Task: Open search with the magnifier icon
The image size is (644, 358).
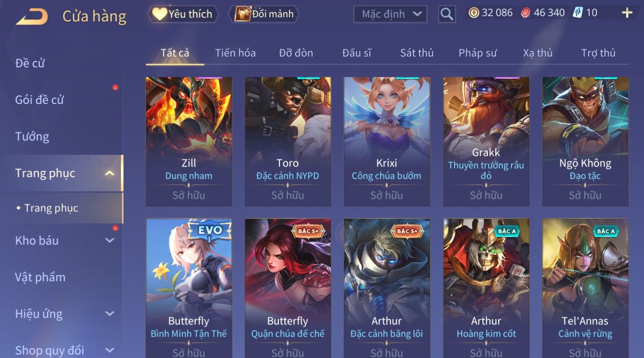Action: 446,14
